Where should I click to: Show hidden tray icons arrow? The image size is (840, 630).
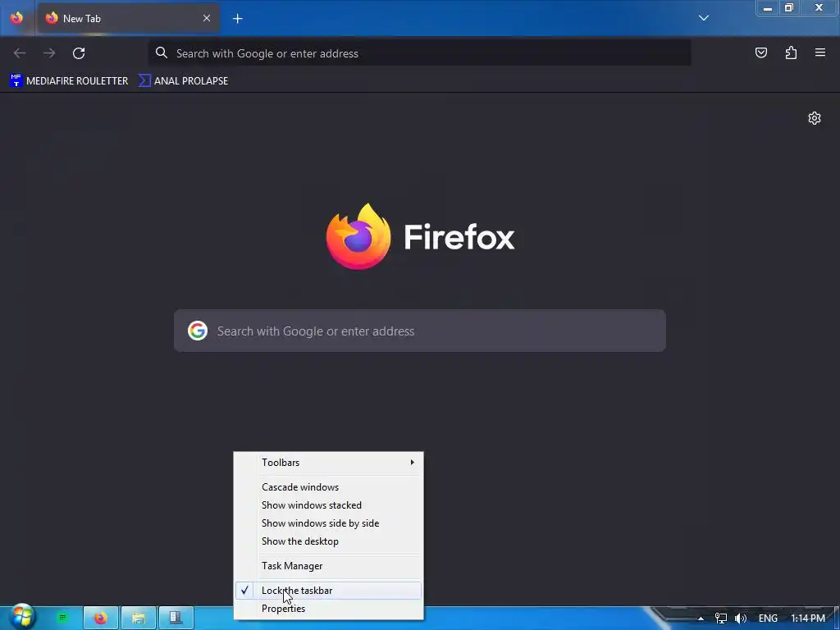[x=701, y=619]
